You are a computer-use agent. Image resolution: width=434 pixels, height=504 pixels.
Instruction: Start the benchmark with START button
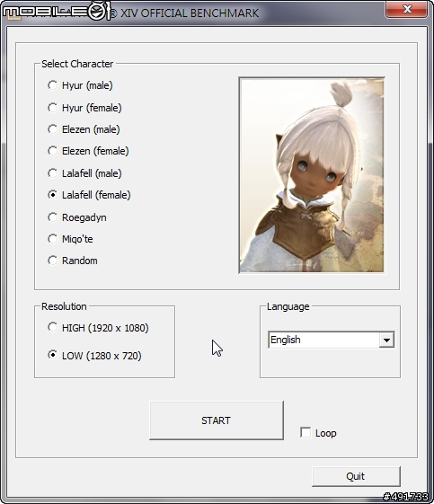(x=217, y=420)
